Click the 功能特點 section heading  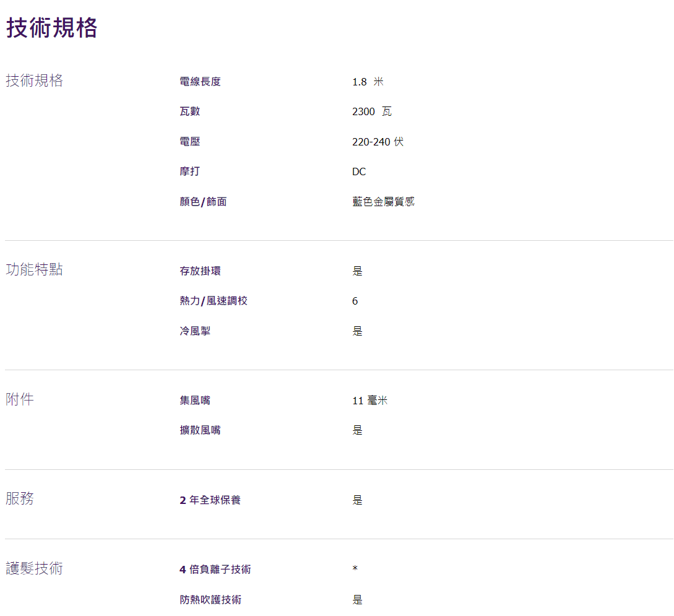(x=35, y=270)
